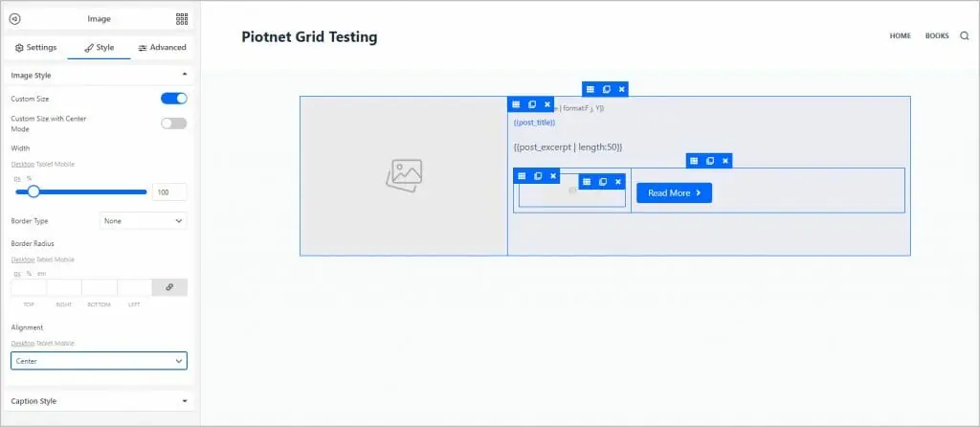Click the Read More button
The width and height of the screenshot is (980, 427).
tap(674, 192)
